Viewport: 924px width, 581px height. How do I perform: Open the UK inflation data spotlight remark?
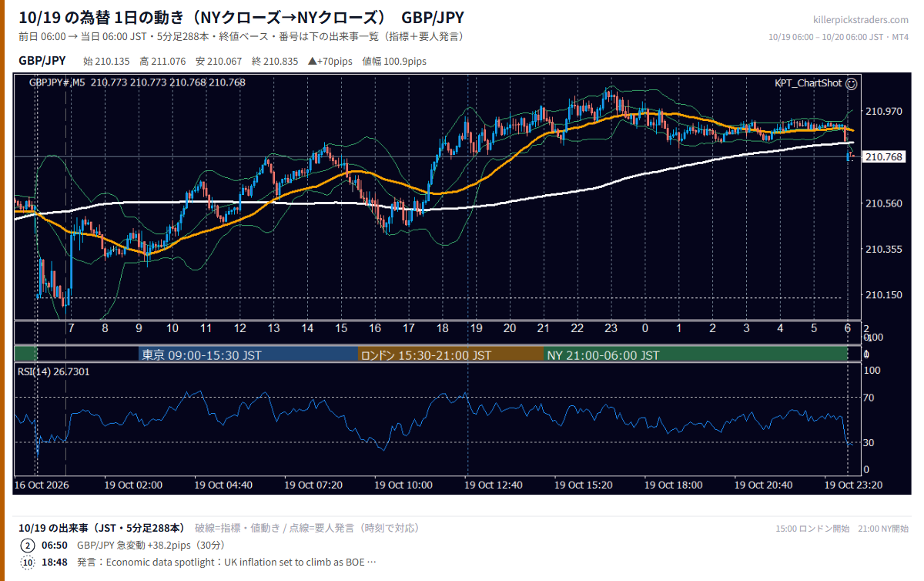tap(226, 563)
